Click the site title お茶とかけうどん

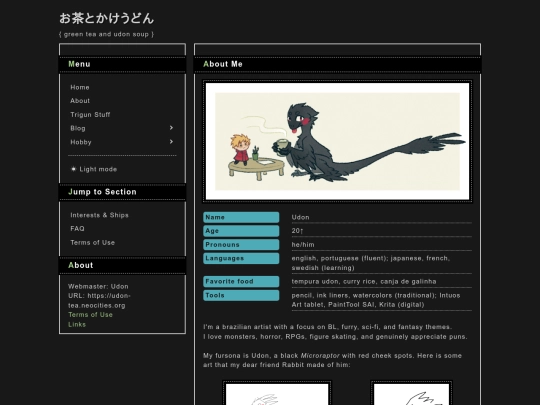[106, 19]
